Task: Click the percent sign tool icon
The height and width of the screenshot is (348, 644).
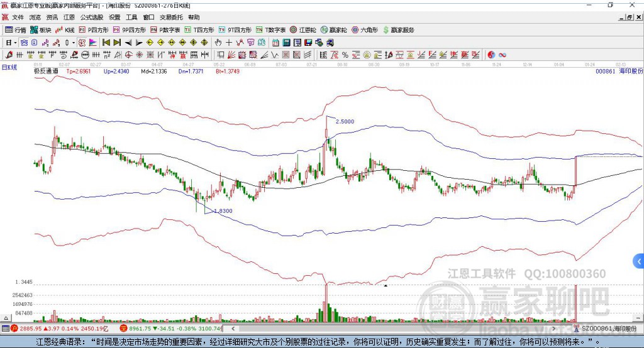Action: tap(345, 55)
